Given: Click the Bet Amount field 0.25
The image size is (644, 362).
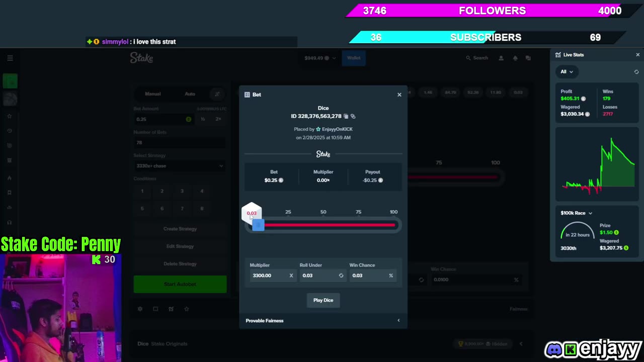Looking at the screenshot, I should click(x=163, y=119).
